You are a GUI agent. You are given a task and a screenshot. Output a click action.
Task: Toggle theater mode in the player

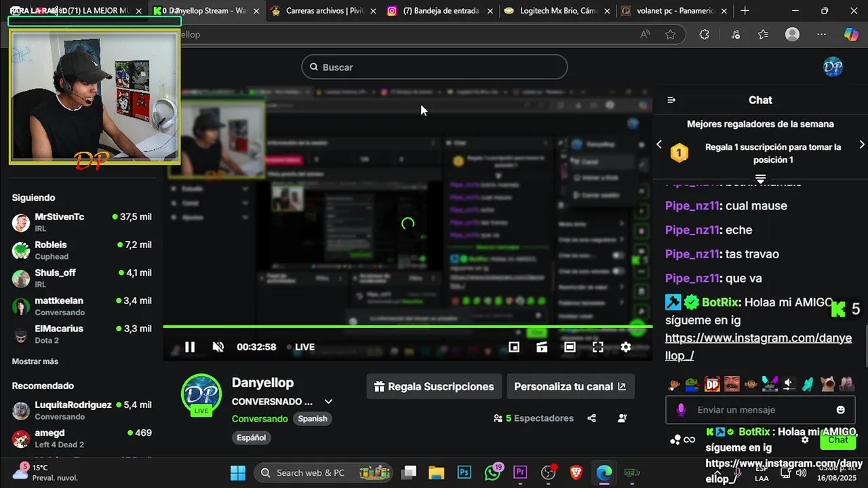(570, 347)
